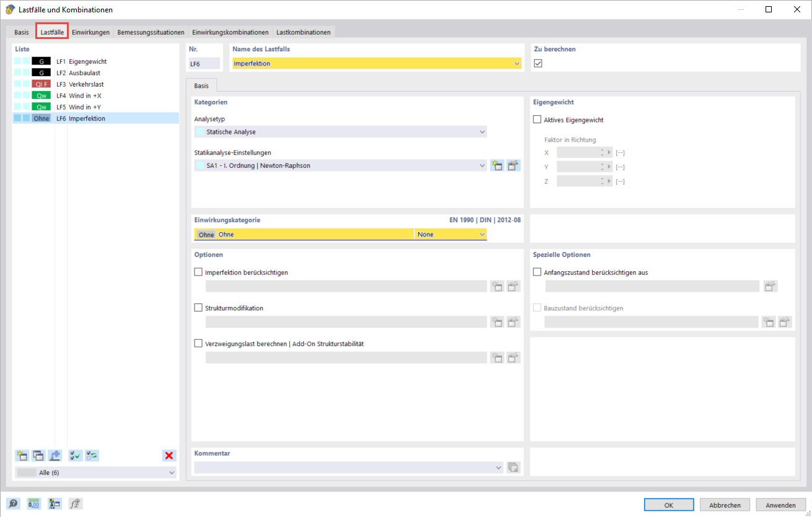
Task: Click new icon in Bauzustand row
Action: tap(768, 321)
